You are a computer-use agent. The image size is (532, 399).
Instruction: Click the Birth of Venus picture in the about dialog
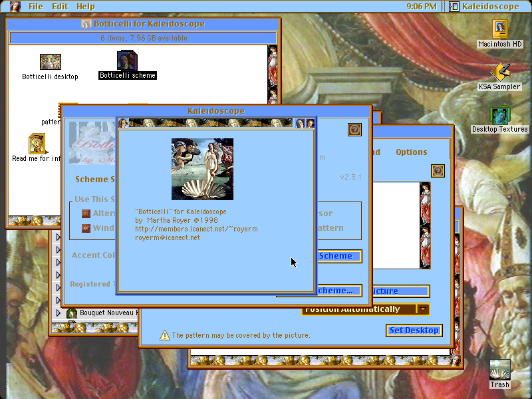click(x=202, y=169)
